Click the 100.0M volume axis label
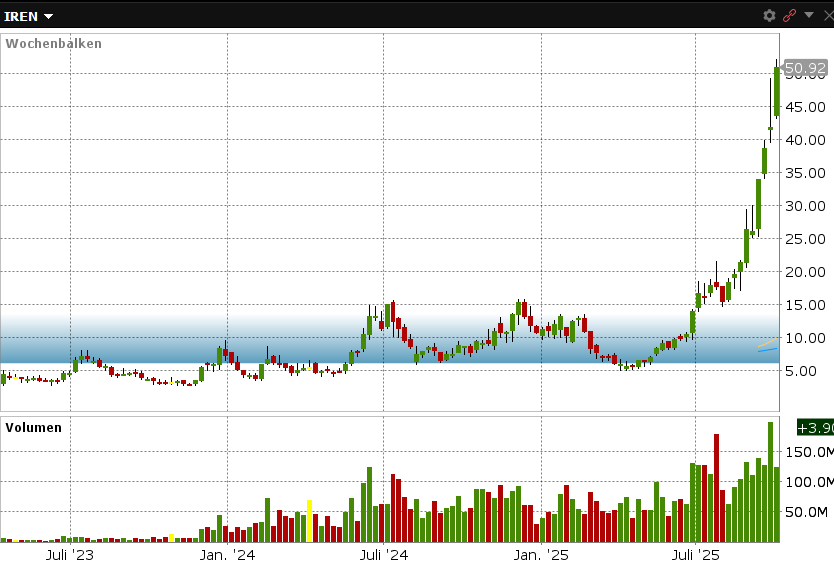 pos(810,482)
